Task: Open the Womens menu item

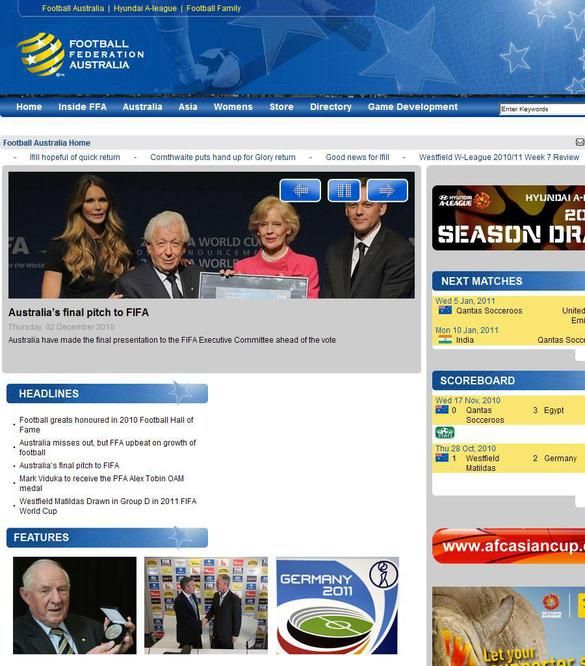Action: point(233,107)
